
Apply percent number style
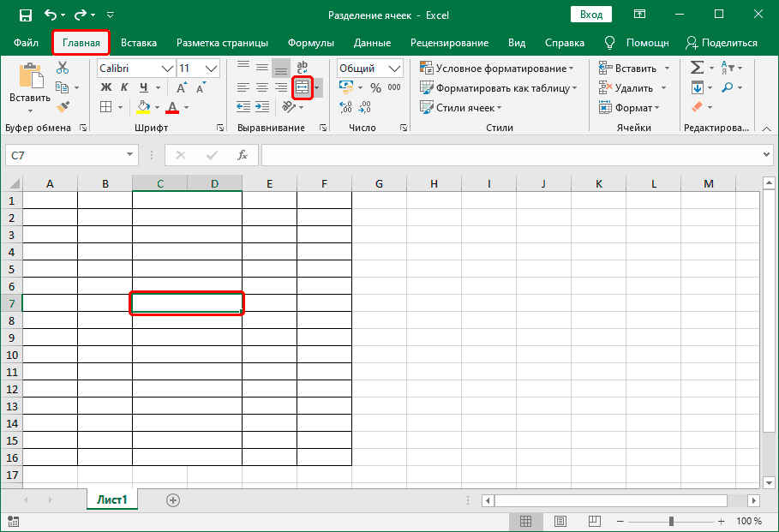click(x=375, y=87)
